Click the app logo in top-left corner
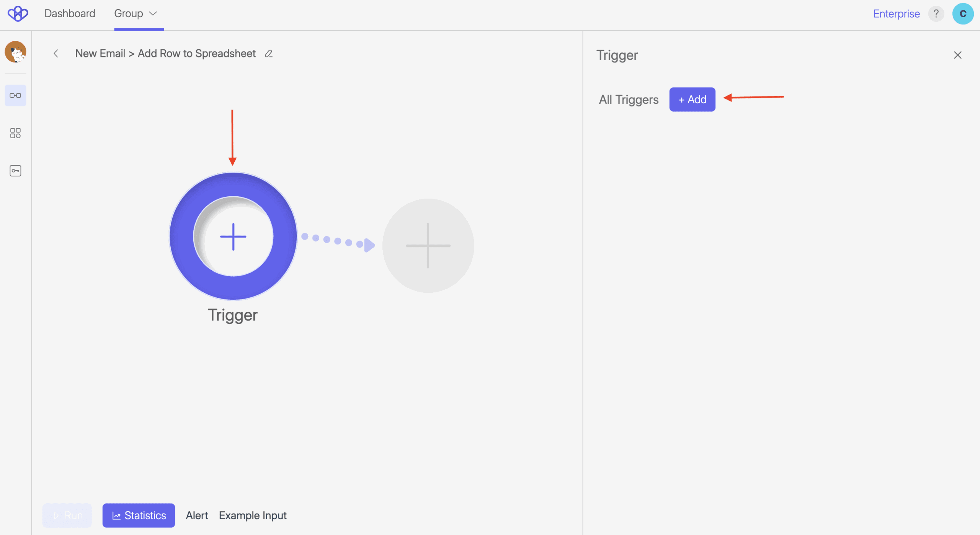 (x=18, y=14)
